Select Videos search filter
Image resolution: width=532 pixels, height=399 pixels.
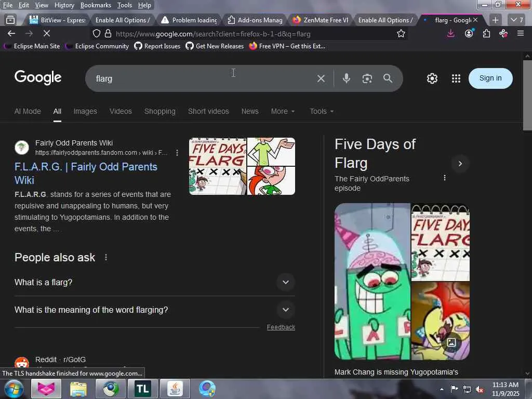(x=121, y=111)
